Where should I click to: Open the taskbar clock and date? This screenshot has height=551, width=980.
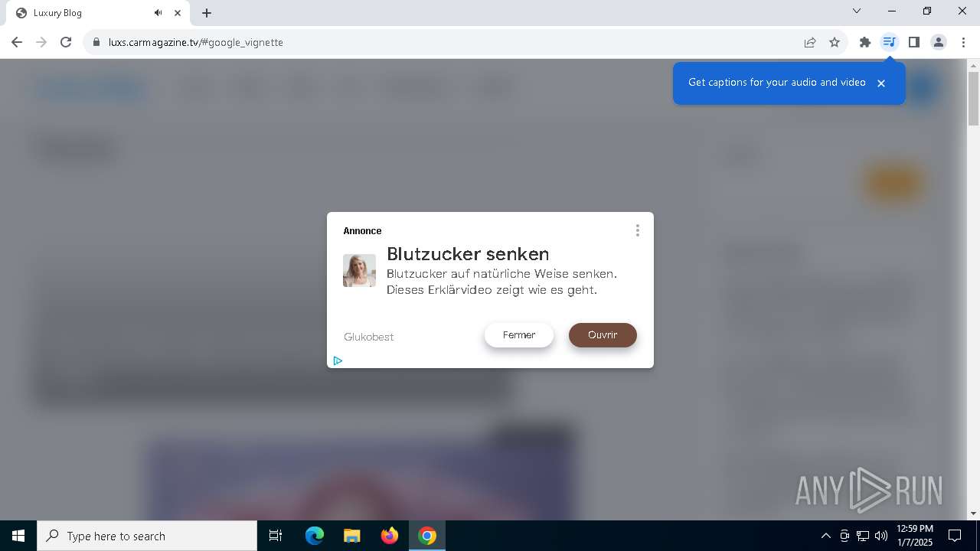(x=915, y=536)
